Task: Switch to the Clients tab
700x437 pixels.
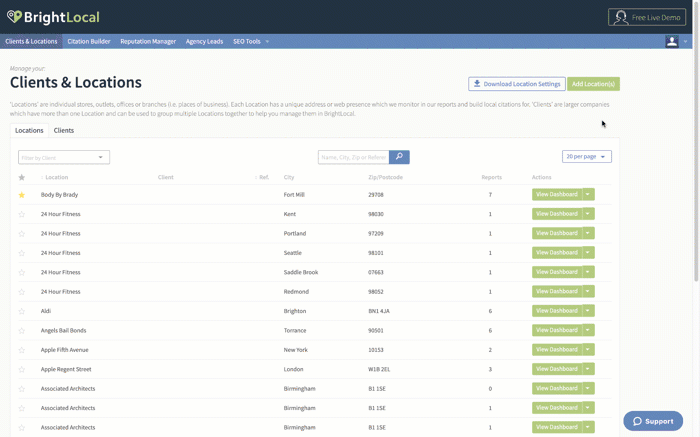Action: pyautogui.click(x=64, y=130)
